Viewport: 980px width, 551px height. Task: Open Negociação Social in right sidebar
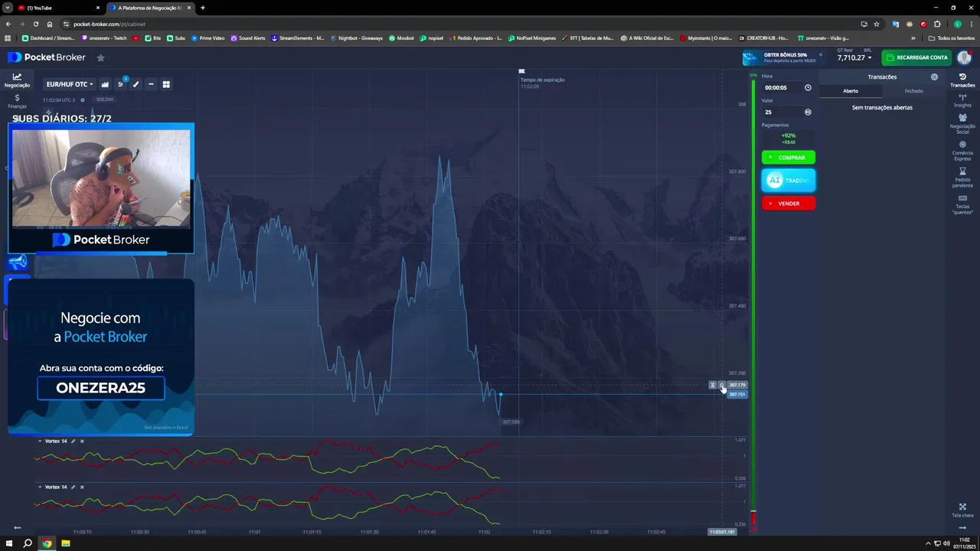point(962,123)
